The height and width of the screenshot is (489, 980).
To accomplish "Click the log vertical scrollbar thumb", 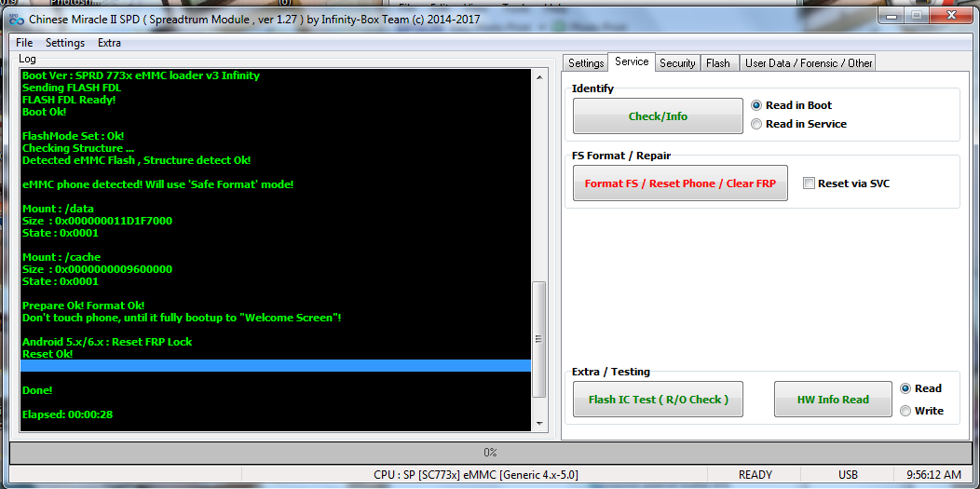I will tap(538, 339).
